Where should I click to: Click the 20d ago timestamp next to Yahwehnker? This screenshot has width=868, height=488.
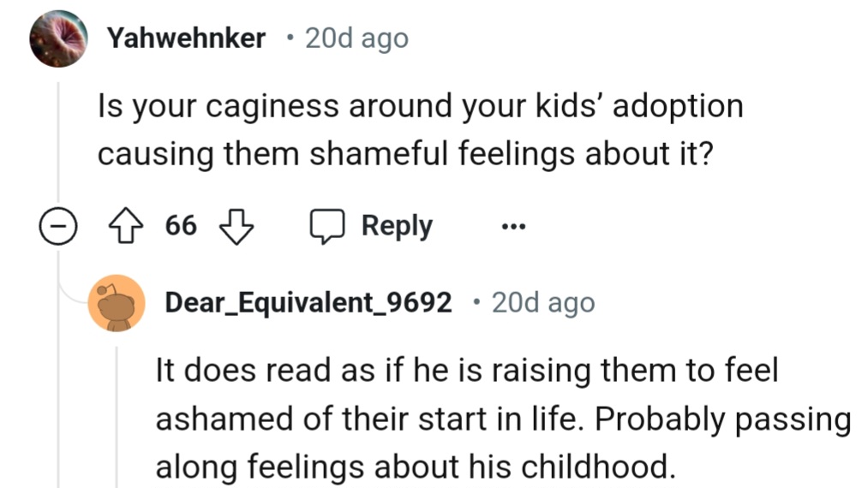[356, 39]
